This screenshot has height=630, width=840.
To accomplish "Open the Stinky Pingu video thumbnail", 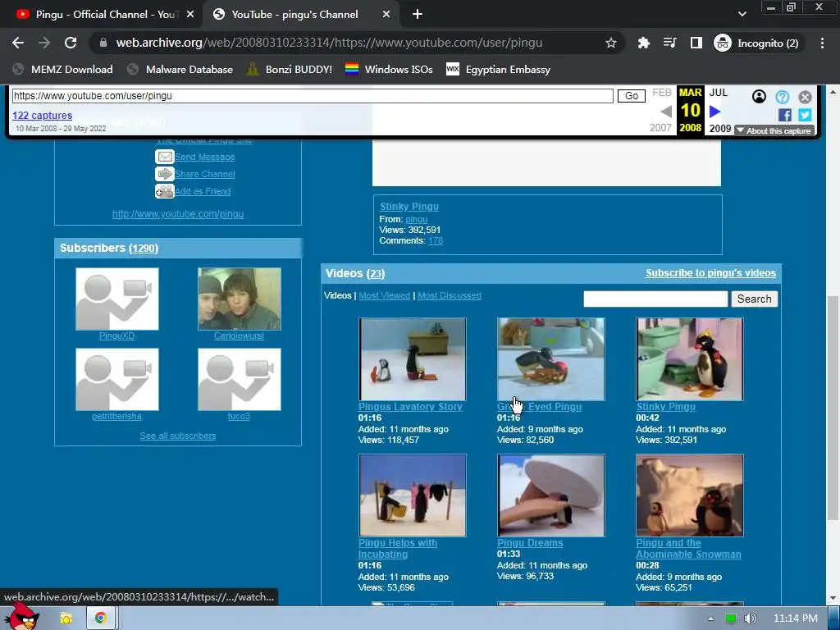I will pyautogui.click(x=689, y=359).
